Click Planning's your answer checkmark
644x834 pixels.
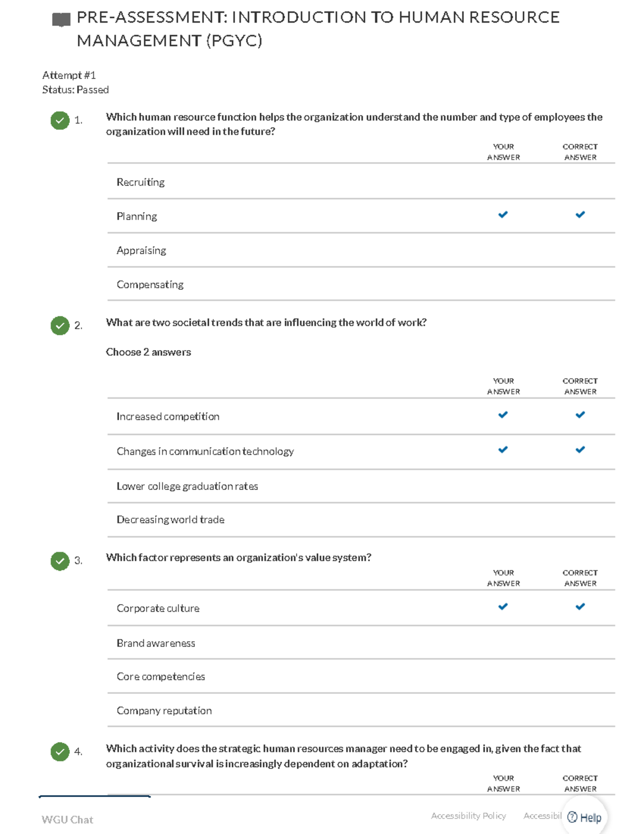pyautogui.click(x=503, y=215)
